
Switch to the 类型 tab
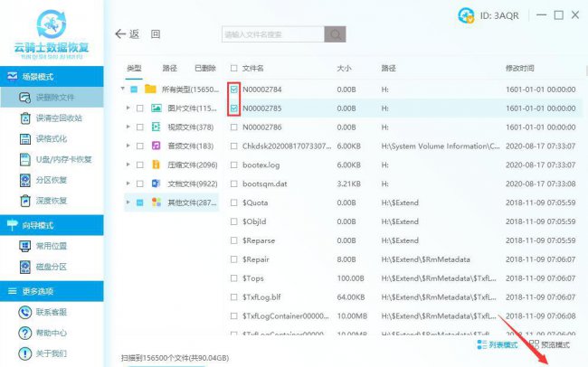click(134, 68)
